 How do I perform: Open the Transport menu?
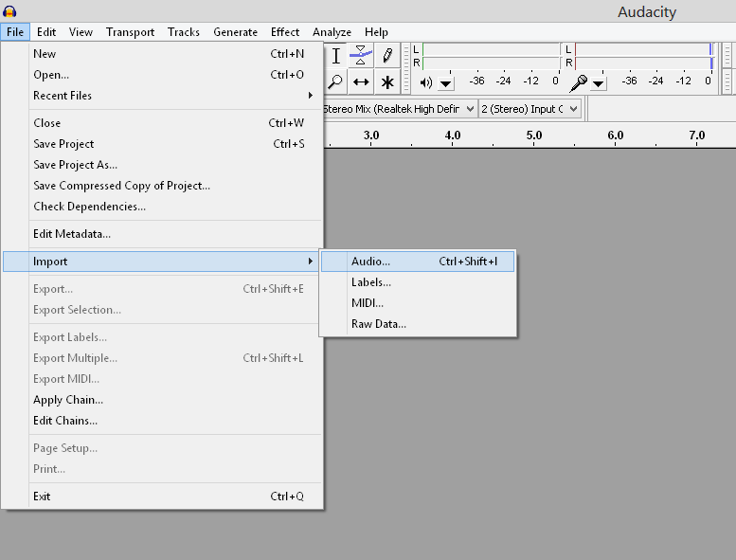[x=130, y=32]
